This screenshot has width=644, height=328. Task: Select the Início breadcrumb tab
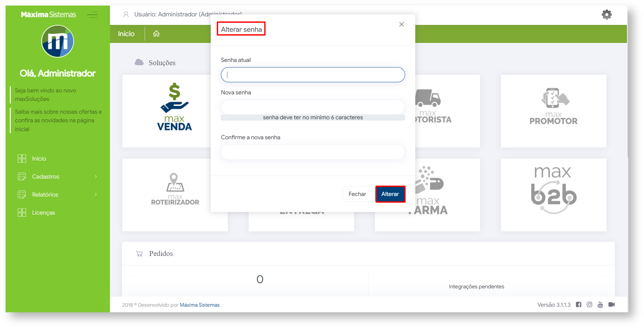[126, 34]
